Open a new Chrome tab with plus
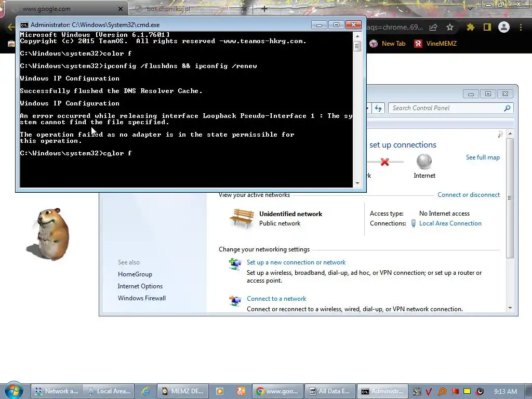Viewport: 532px width, 399px height. point(264,9)
